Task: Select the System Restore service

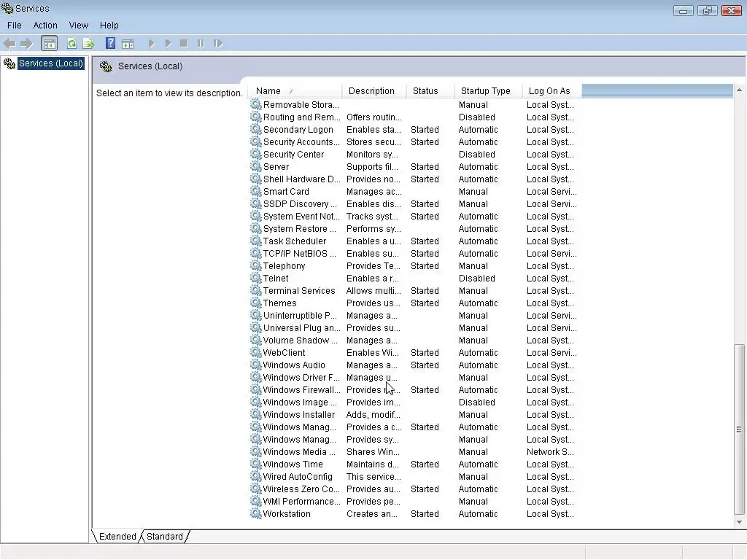Action: coord(300,228)
